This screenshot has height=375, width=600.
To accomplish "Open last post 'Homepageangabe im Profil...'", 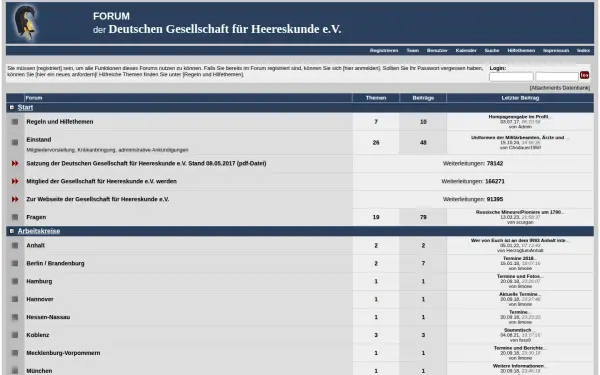I will pos(520,117).
